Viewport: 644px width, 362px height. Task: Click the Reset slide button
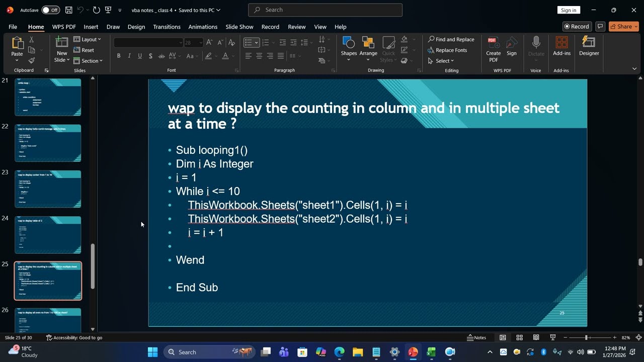click(x=84, y=50)
